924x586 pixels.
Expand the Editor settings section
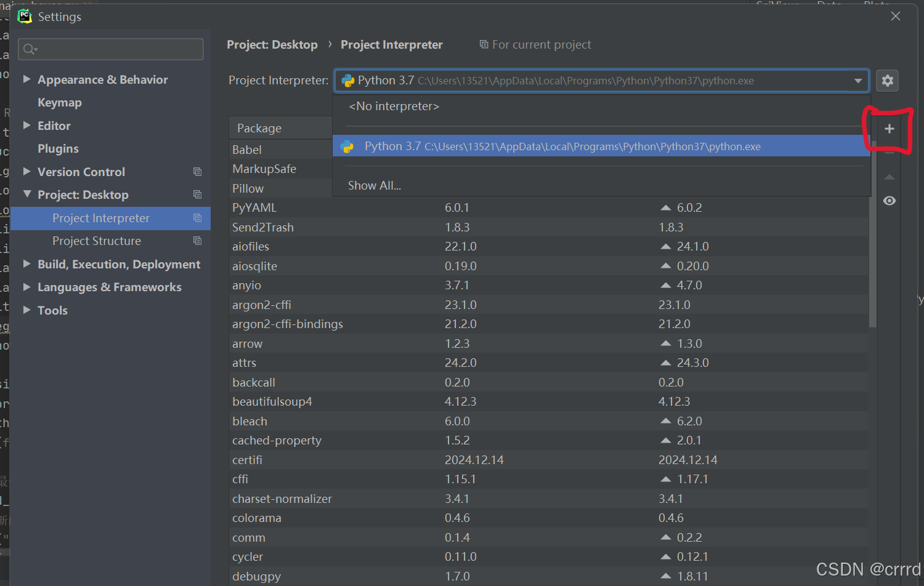(x=26, y=126)
